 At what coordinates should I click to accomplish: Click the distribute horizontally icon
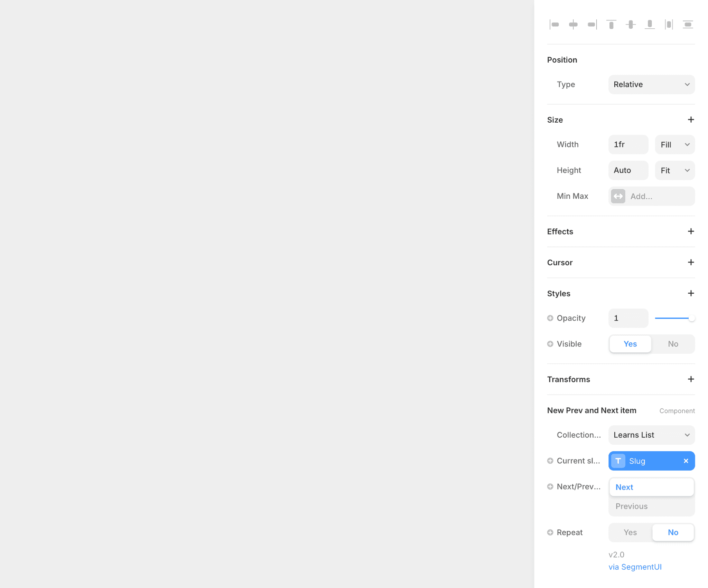click(x=669, y=24)
